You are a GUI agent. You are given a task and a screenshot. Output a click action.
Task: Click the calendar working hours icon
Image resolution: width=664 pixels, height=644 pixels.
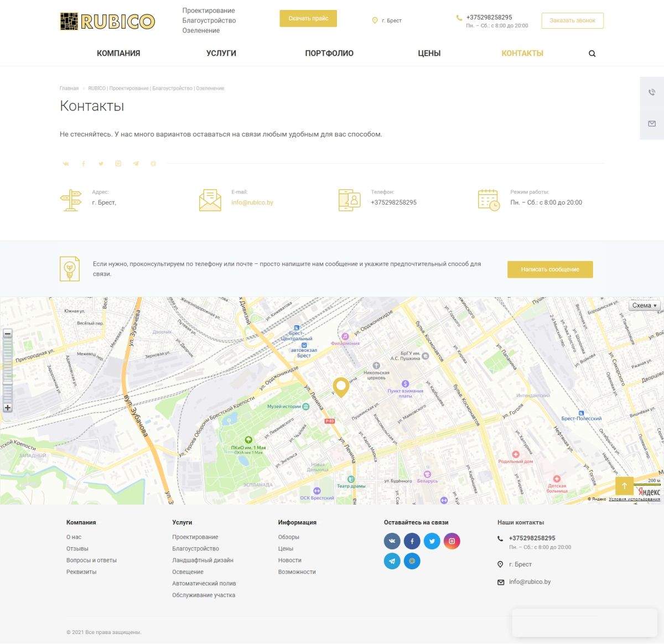pos(489,200)
